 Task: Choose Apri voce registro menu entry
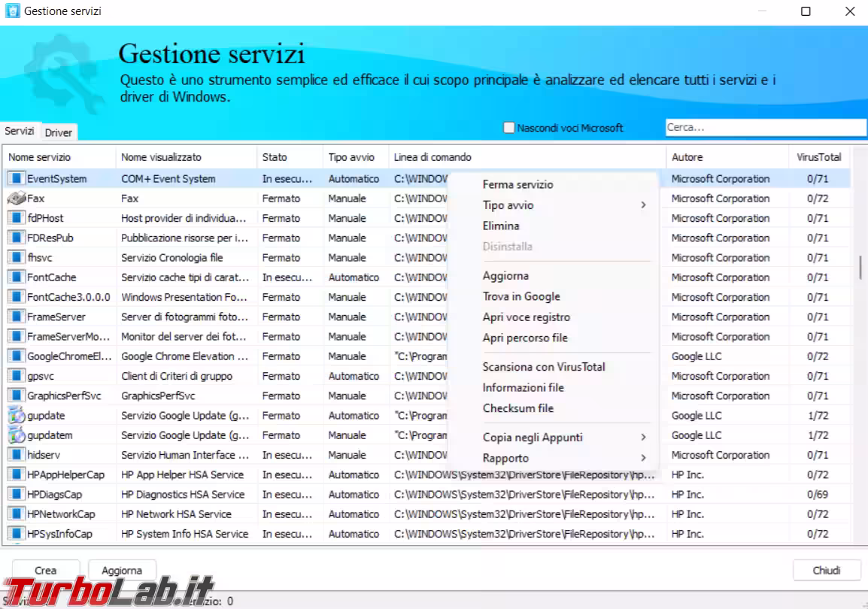click(x=527, y=317)
